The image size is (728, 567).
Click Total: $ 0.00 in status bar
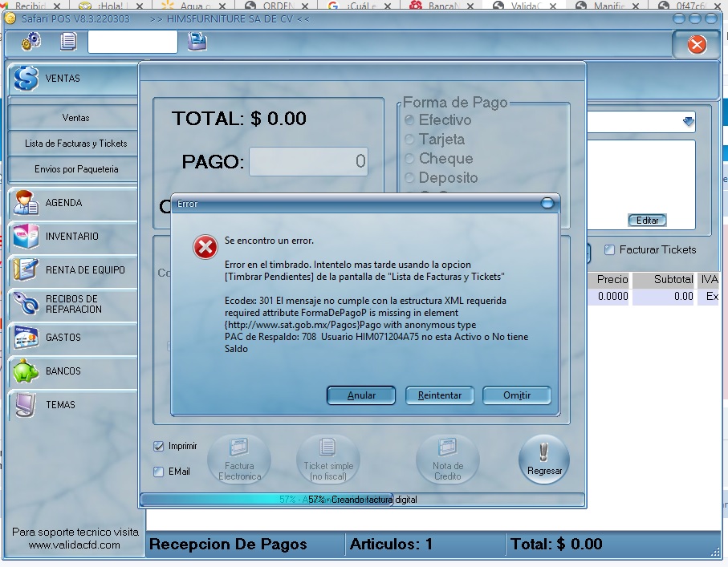coord(556,544)
